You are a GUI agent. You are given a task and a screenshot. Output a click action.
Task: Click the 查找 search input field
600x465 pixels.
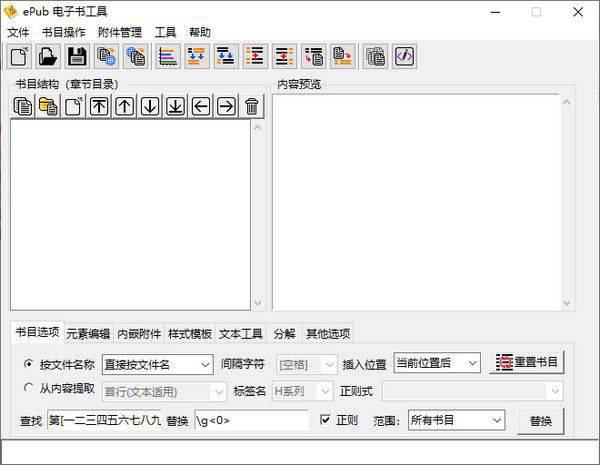[x=104, y=420]
